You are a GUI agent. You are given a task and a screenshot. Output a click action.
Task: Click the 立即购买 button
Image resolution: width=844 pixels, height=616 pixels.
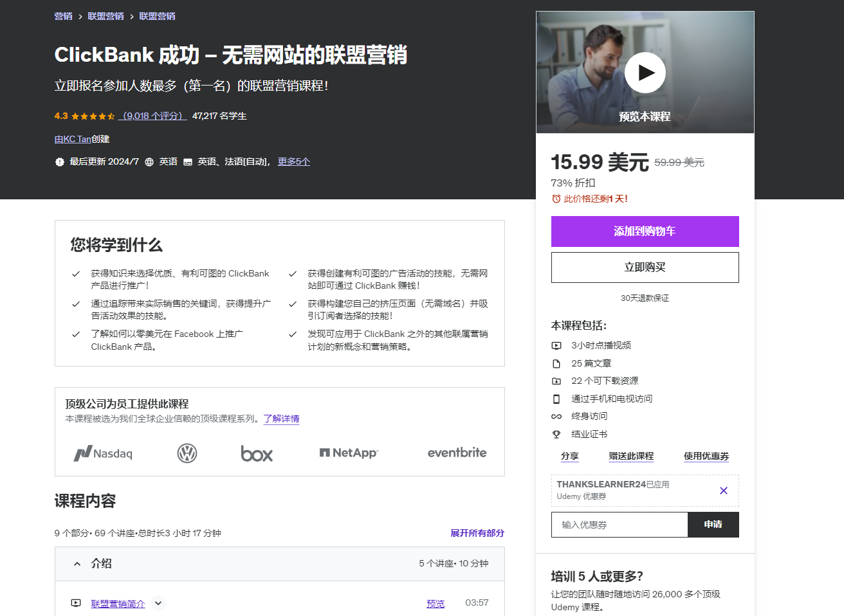645,267
